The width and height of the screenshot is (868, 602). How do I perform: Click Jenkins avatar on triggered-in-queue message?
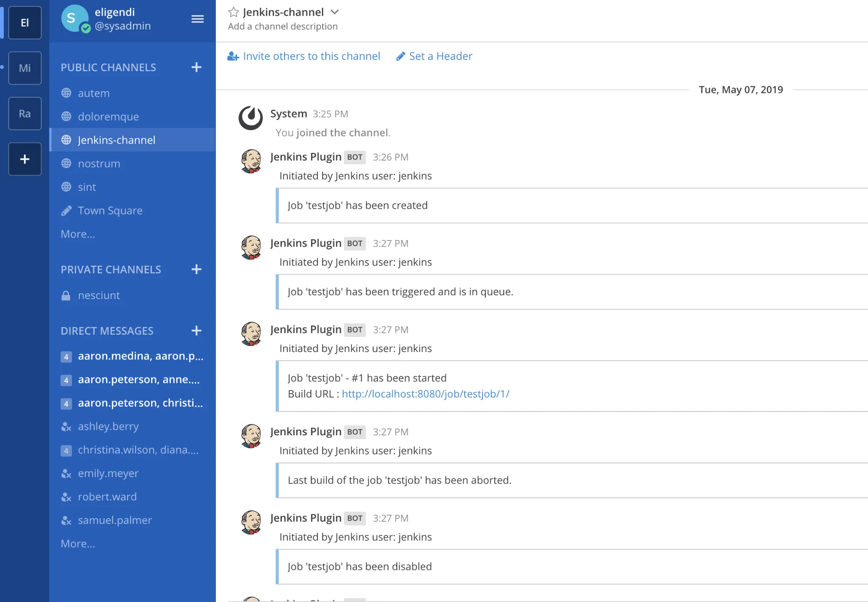(251, 247)
